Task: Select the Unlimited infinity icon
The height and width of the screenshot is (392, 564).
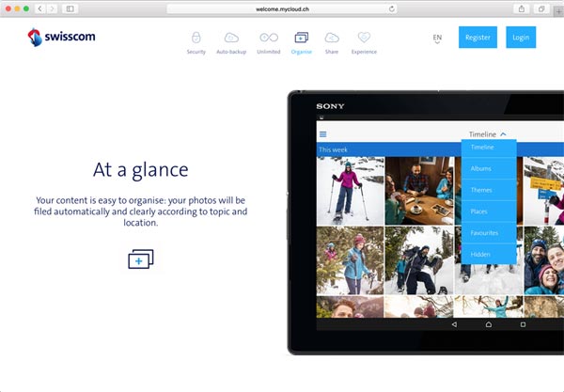Action: pyautogui.click(x=269, y=39)
